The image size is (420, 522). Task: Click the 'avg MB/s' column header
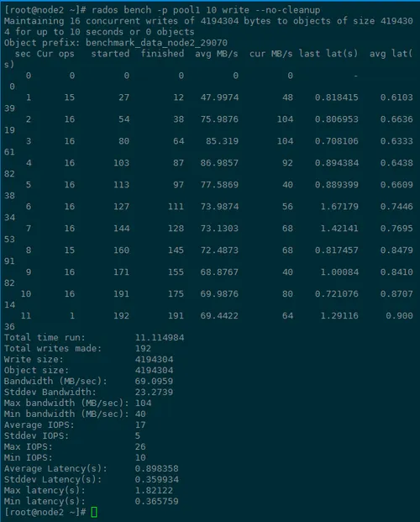[217, 54]
